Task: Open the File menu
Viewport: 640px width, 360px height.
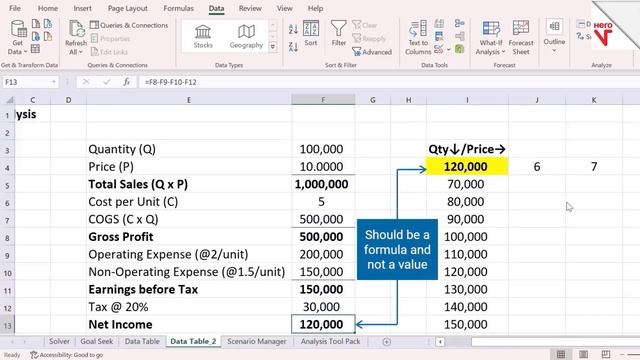Action: coord(15,8)
